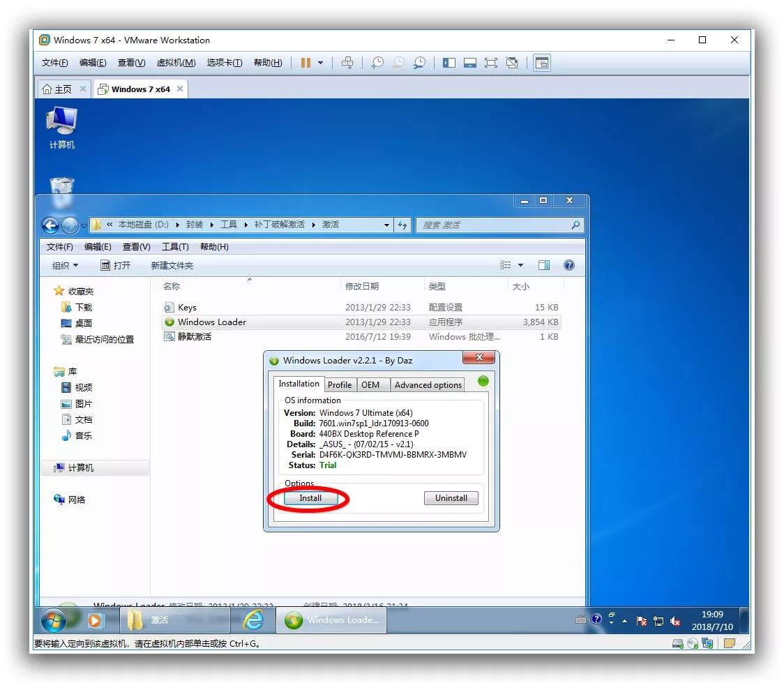Expand the address bar history dropdown arrow
This screenshot has width=784, height=683.
pyautogui.click(x=386, y=225)
